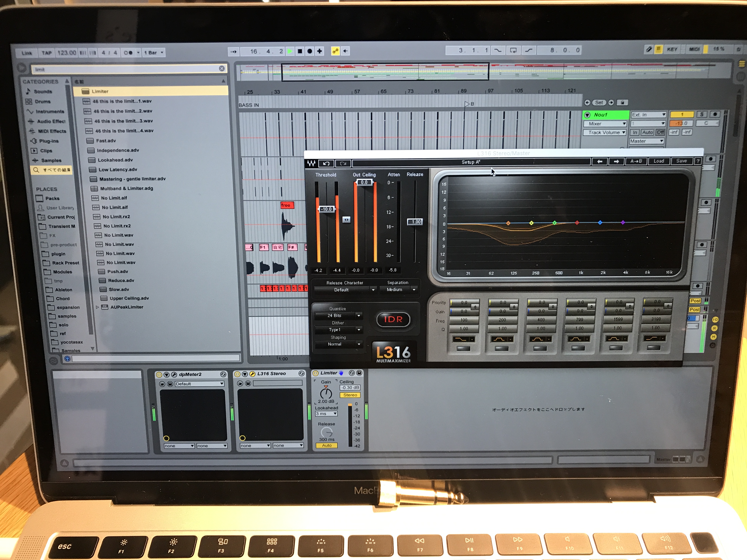Unfold L316 Stereo device parameters triangle

point(245,374)
